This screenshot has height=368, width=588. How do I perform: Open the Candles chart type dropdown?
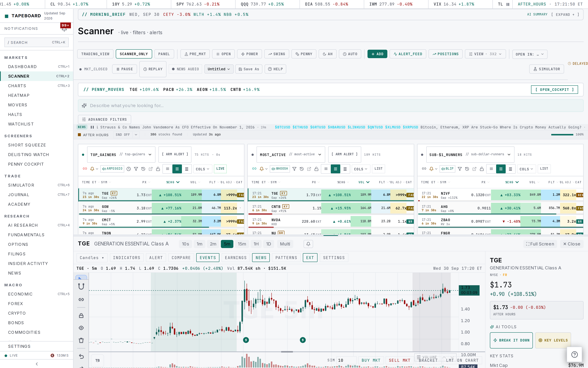[92, 258]
